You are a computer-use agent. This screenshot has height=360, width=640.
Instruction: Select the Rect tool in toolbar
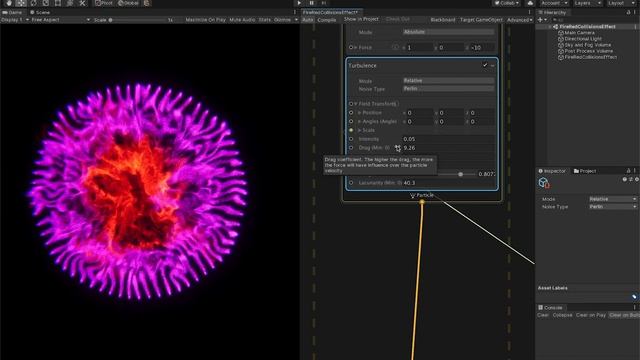58,3
